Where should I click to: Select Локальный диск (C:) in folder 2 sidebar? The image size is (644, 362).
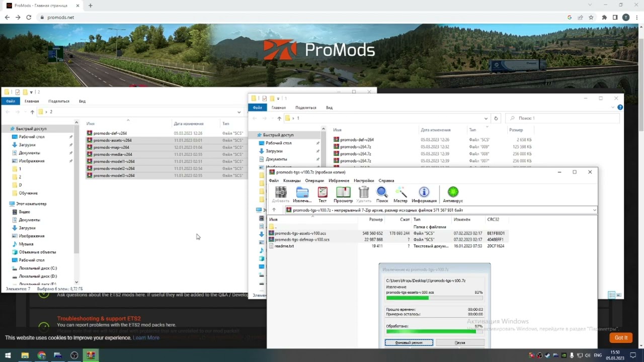38,268
